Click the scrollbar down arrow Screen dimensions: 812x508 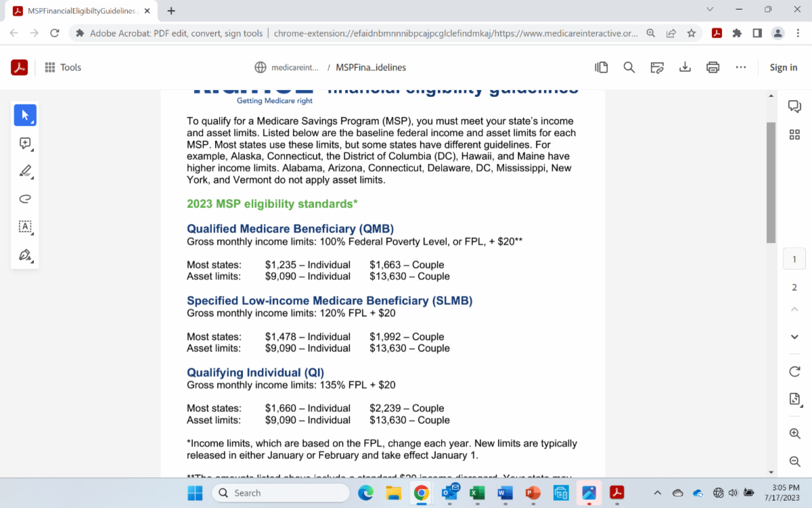(x=771, y=472)
